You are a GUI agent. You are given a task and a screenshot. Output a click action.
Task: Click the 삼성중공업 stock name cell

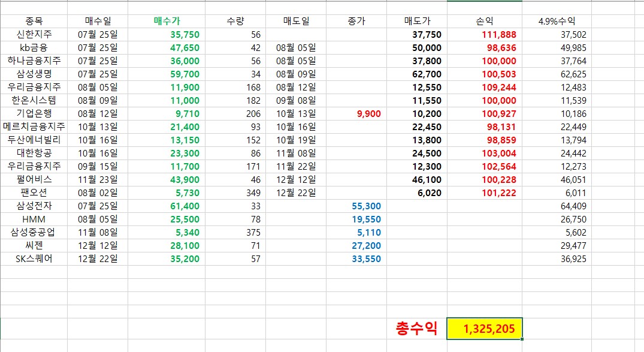[34, 232]
